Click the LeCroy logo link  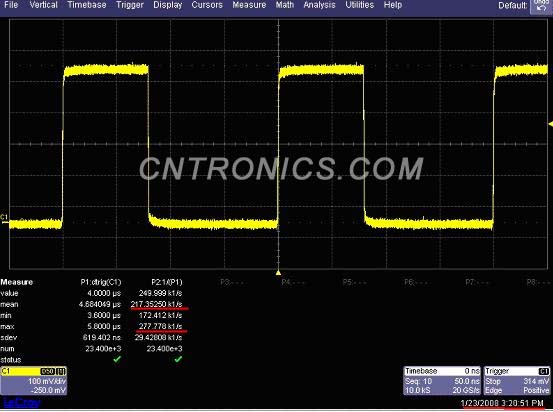coord(22,402)
